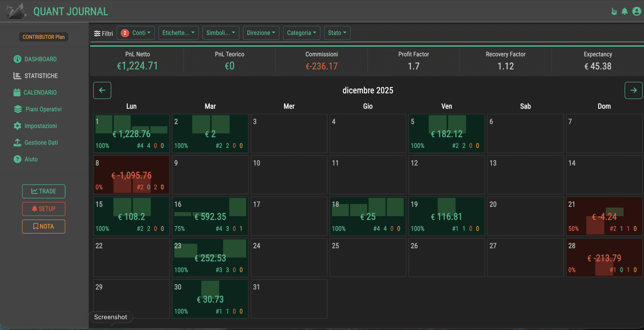Open the Direzione filter dropdown

[x=261, y=33]
